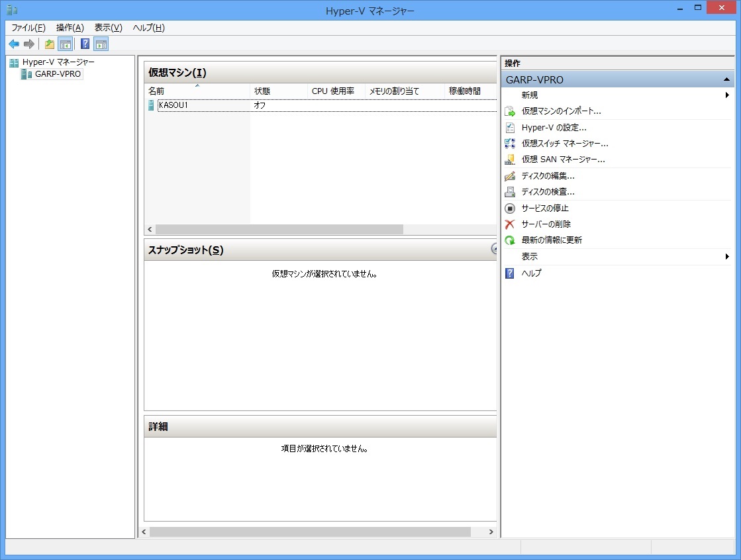The width and height of the screenshot is (741, 560).
Task: Select the KASOU1 virtual machine row
Action: click(321, 105)
